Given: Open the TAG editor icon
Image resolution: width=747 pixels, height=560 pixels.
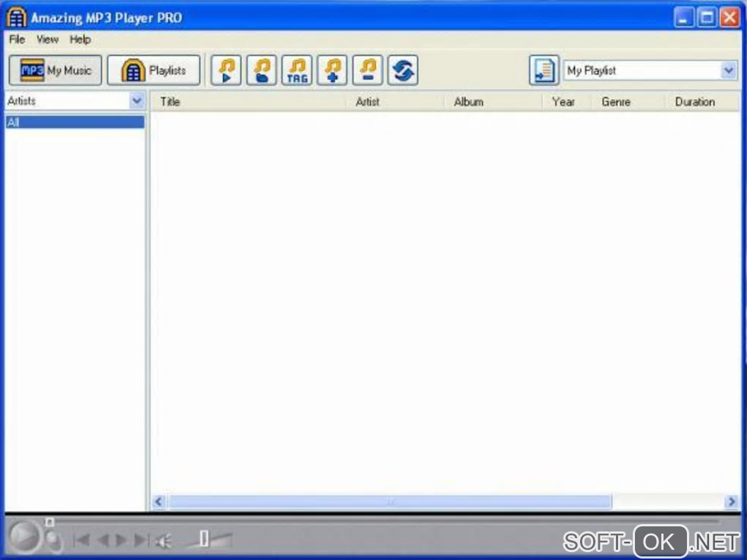Looking at the screenshot, I should 297,70.
